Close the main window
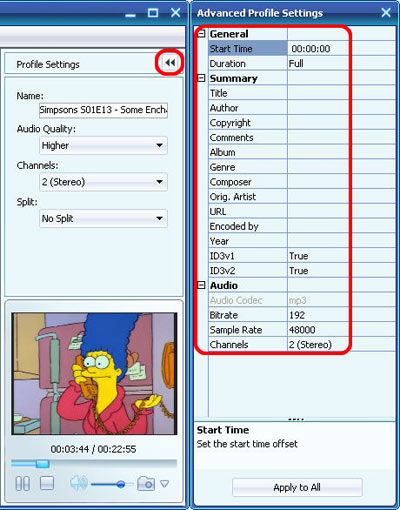The width and height of the screenshot is (400, 510). click(175, 13)
